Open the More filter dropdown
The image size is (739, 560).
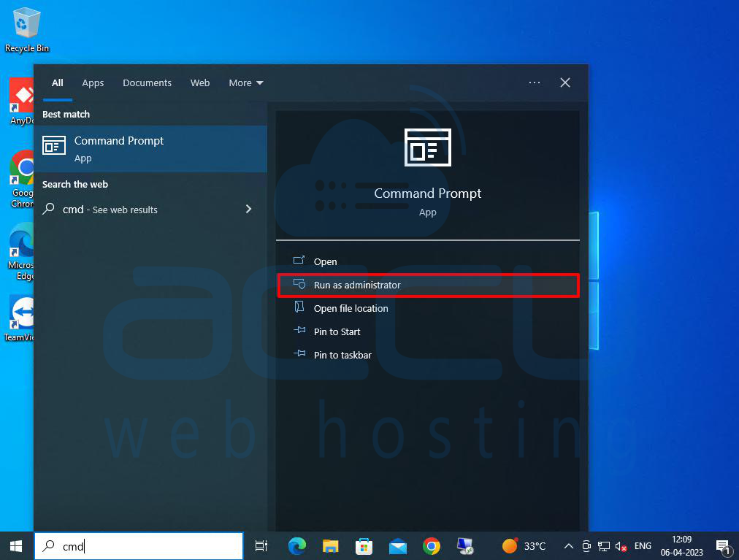(245, 83)
